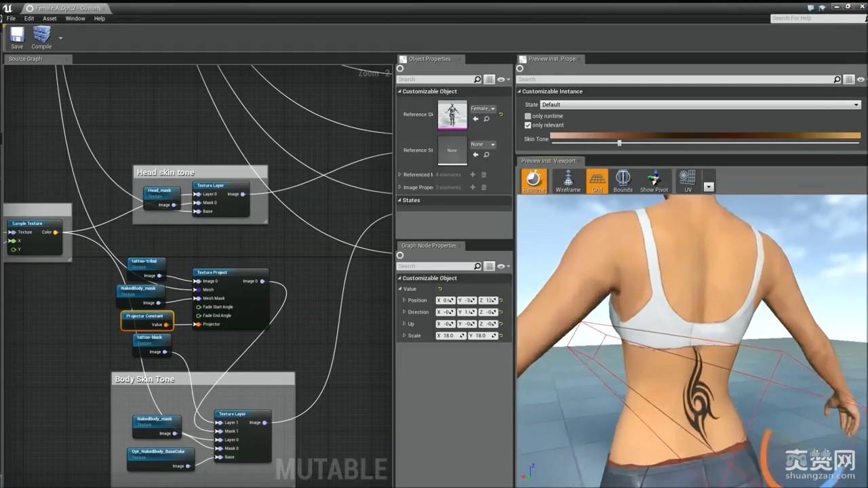Click the Save toolbar icon
The height and width of the screenshot is (488, 868).
point(17,37)
